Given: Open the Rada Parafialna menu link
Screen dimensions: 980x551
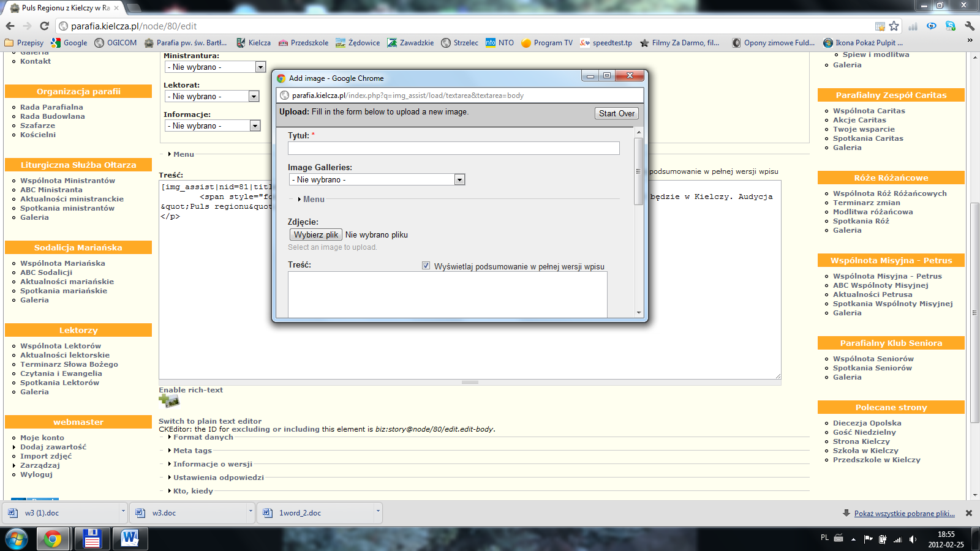Looking at the screenshot, I should point(51,107).
